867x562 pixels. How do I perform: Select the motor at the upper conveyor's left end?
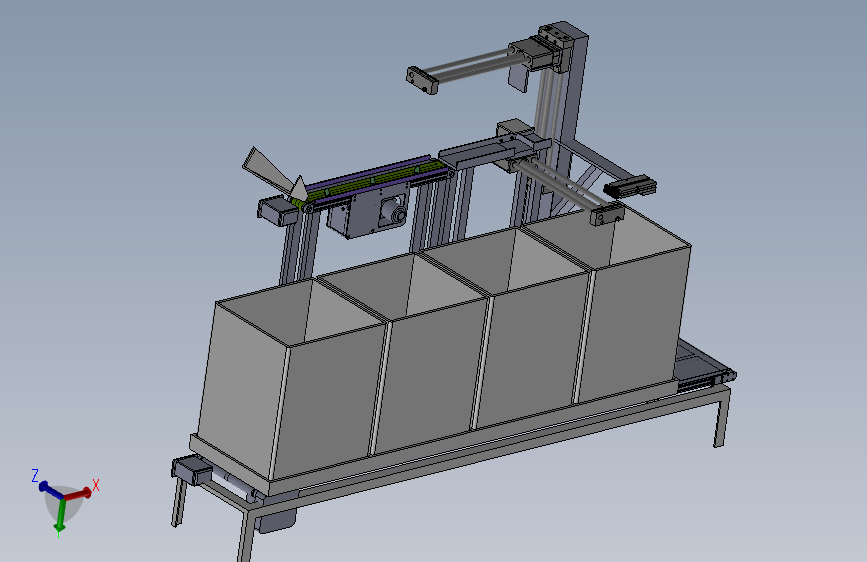277,211
